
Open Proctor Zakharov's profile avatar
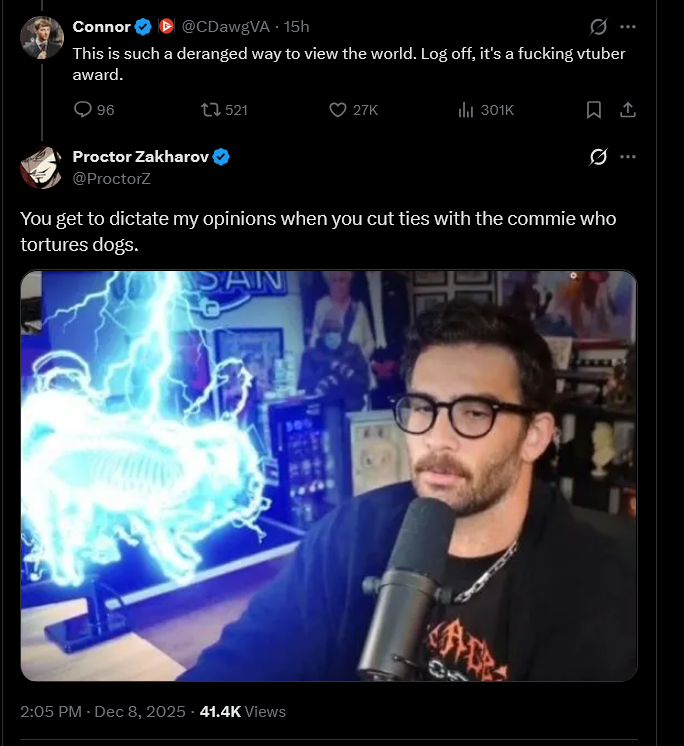(x=41, y=167)
